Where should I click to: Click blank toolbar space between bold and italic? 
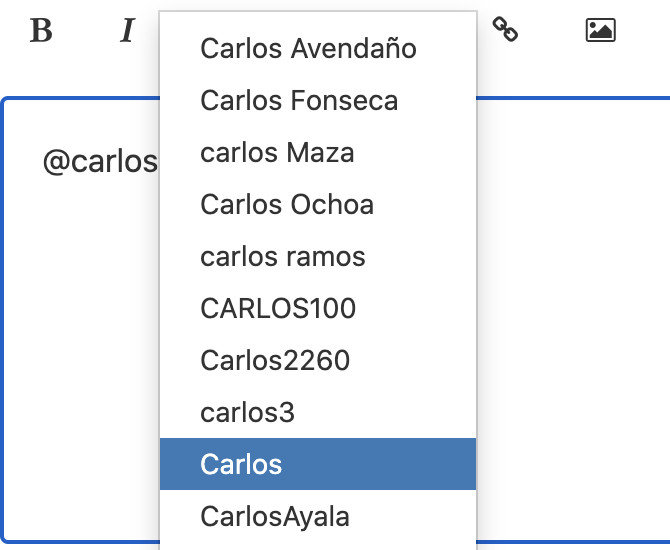coord(85,30)
